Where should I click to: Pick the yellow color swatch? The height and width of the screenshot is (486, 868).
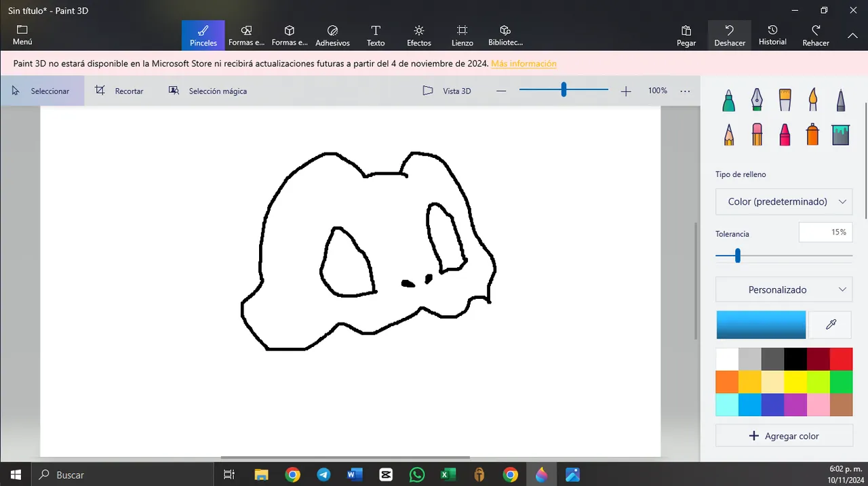[795, 382]
